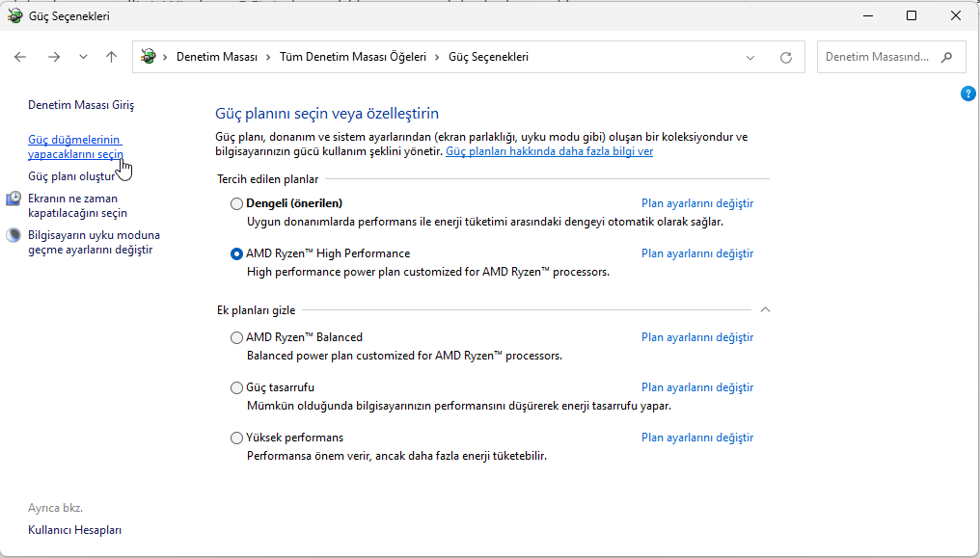Open Güç planları hakkında daha fazla bilgi link
Screen dimensions: 980x558
click(549, 151)
